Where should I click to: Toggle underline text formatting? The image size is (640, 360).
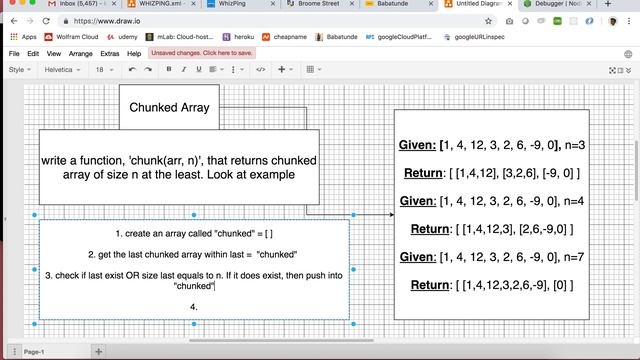199,69
